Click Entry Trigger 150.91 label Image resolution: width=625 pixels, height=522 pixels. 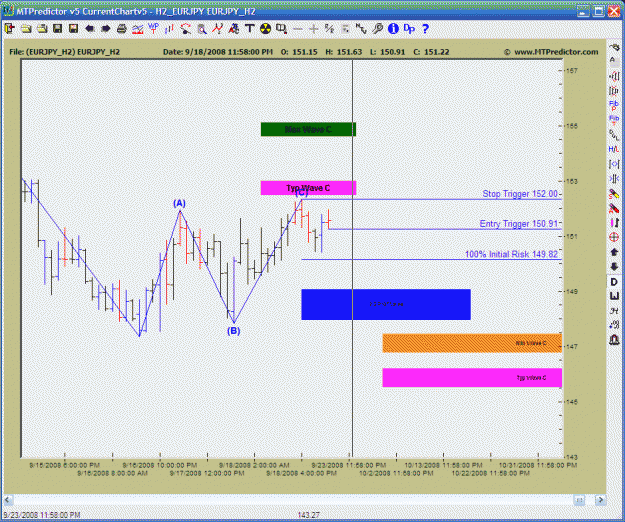click(x=518, y=224)
